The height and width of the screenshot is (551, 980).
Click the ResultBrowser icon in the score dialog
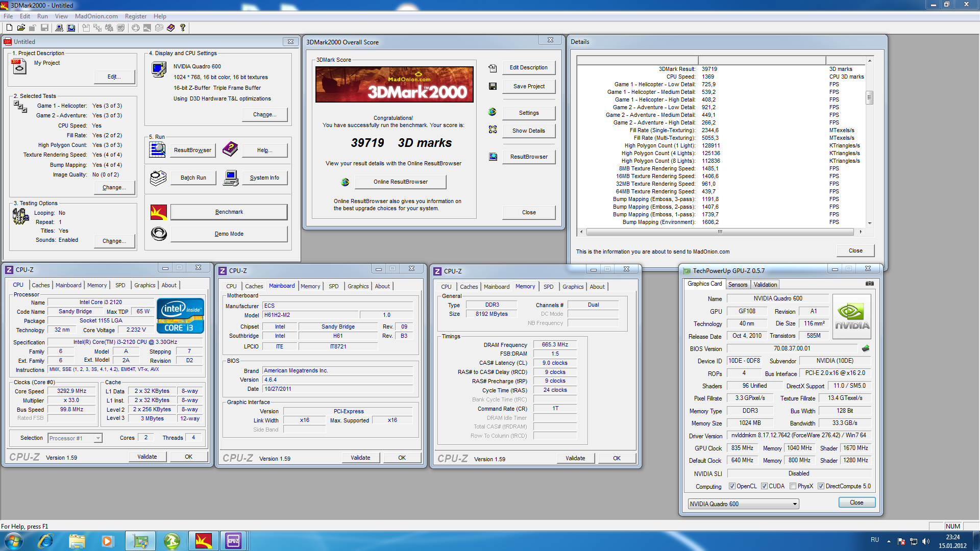point(493,157)
